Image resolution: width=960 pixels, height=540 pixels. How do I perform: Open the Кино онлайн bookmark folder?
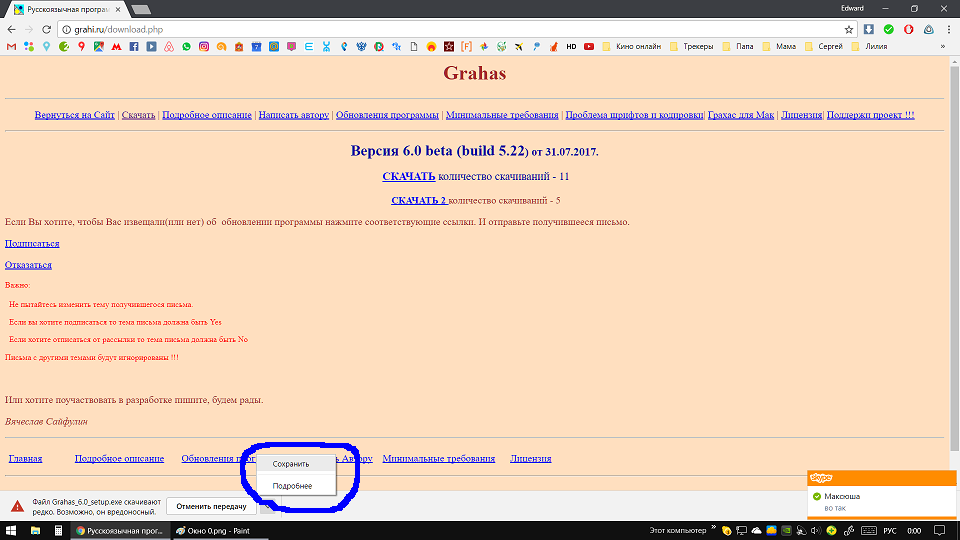(632, 47)
